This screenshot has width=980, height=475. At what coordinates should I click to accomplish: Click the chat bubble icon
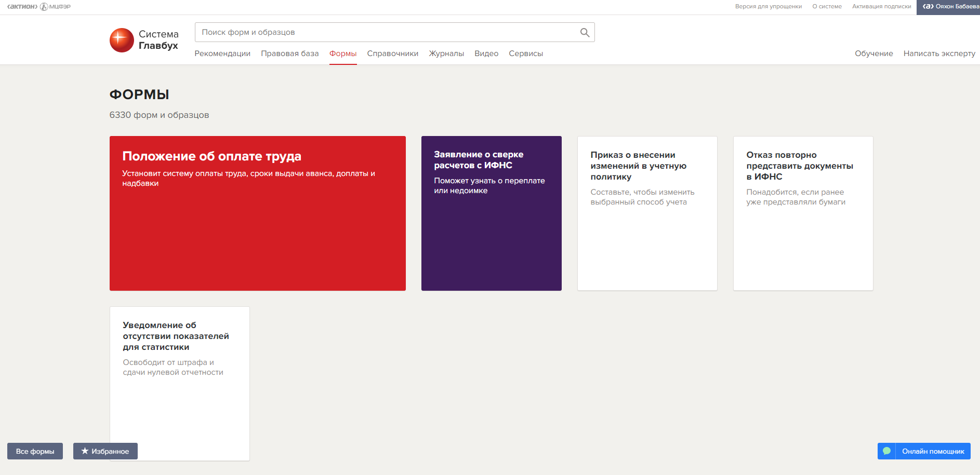click(x=886, y=451)
